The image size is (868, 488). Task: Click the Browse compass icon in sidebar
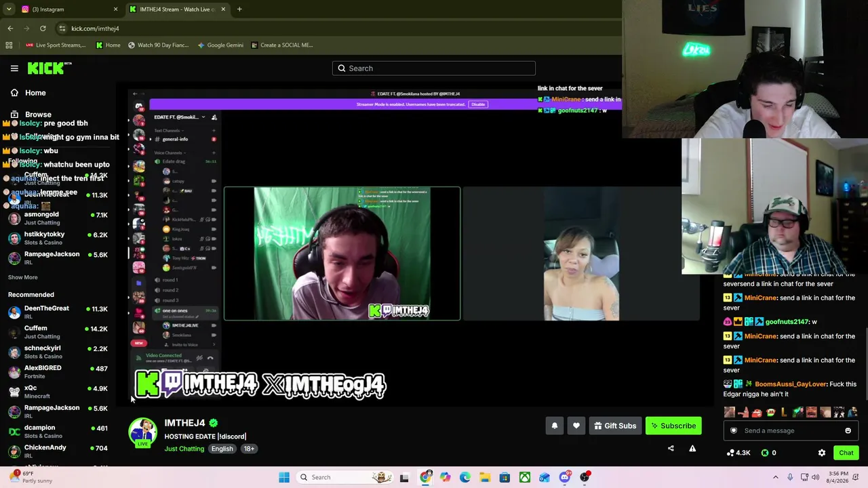pyautogui.click(x=14, y=115)
